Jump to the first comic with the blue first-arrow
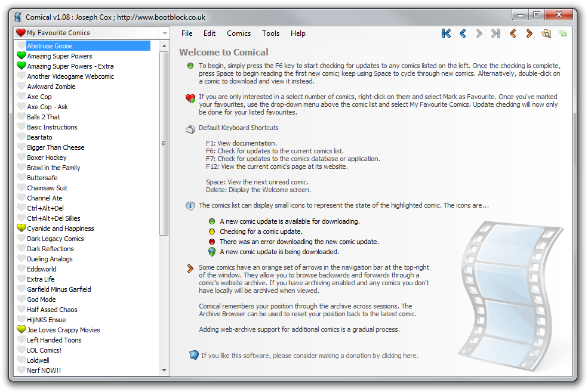The width and height of the screenshot is (588, 392). (x=446, y=33)
